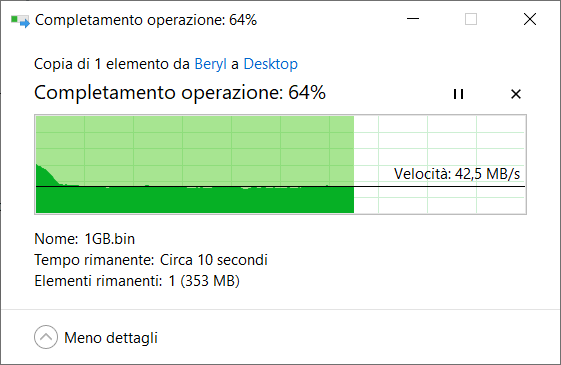Click the Elementi rimanenti 353 MB text
Screen dimensions: 561x365
(x=137, y=281)
